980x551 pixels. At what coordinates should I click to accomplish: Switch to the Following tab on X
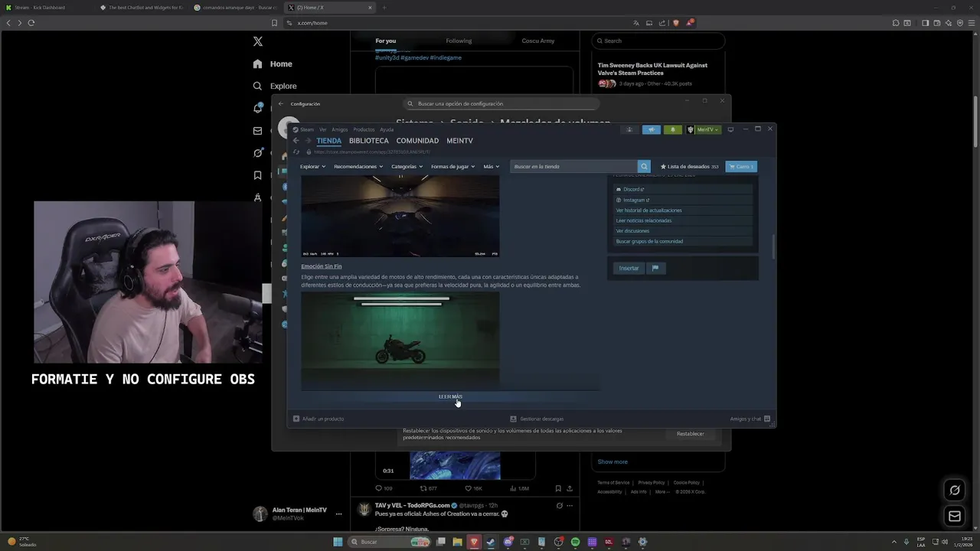click(459, 41)
